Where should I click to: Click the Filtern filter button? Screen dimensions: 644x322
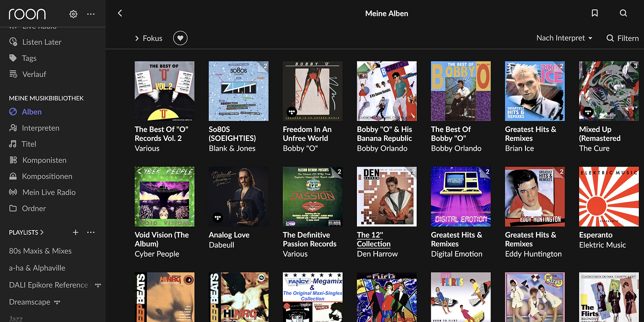(623, 38)
